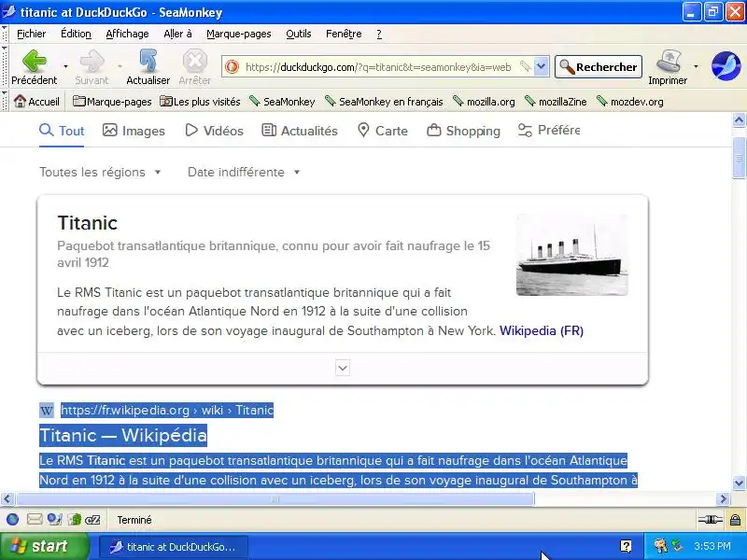Click the Rechercher button
The image size is (747, 560).
click(x=599, y=66)
